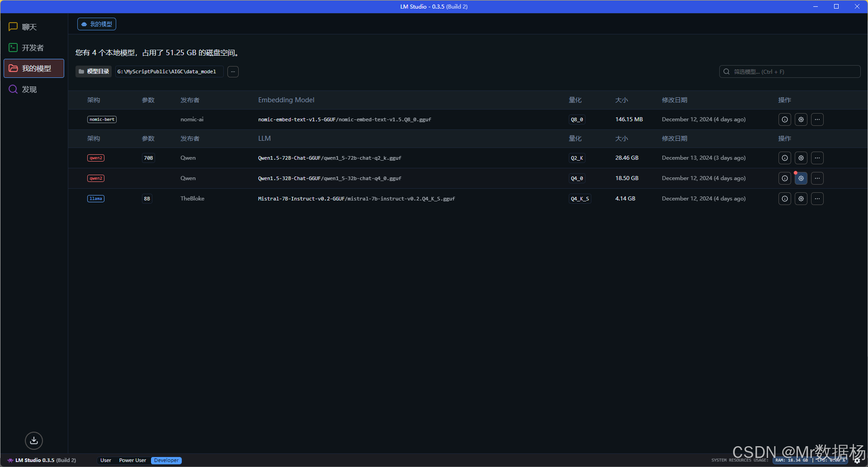The image size is (868, 467).
Task: Click the Q4_K_S quantization badge
Action: point(580,199)
